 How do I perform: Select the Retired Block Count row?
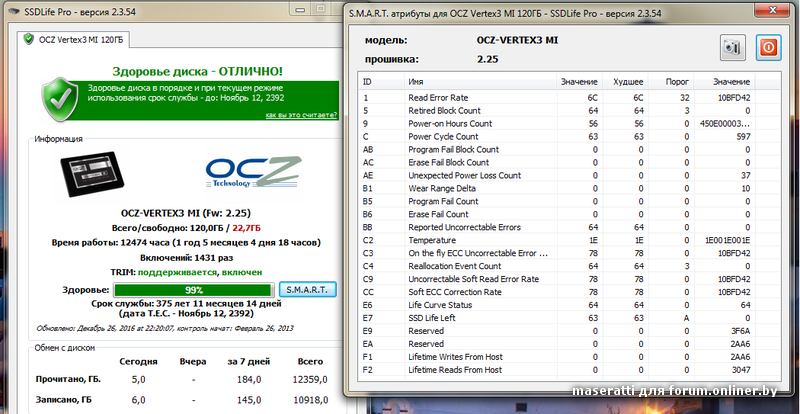(569, 110)
